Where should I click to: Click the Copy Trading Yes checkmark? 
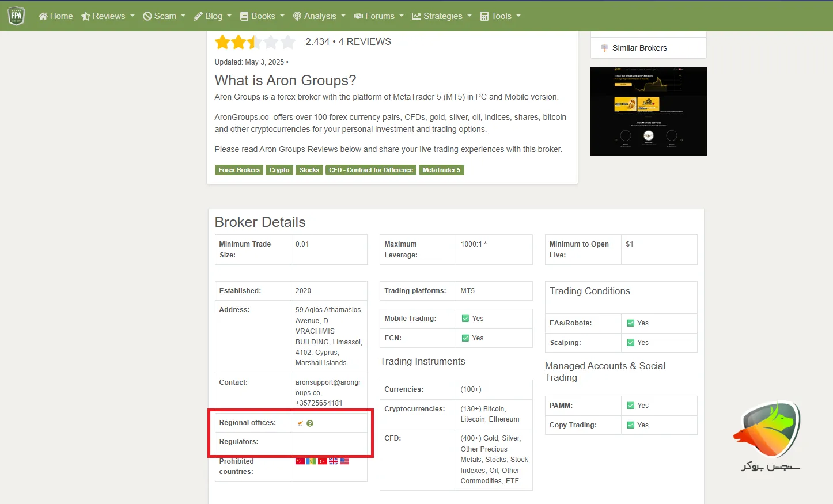(630, 425)
